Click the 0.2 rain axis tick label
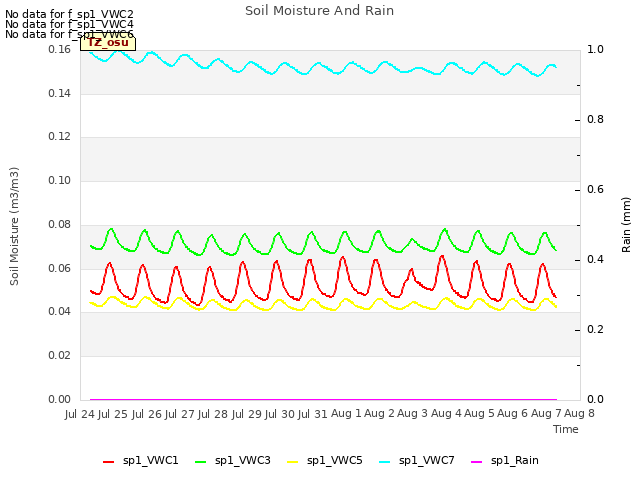This screenshot has width=640, height=480. coord(595,329)
